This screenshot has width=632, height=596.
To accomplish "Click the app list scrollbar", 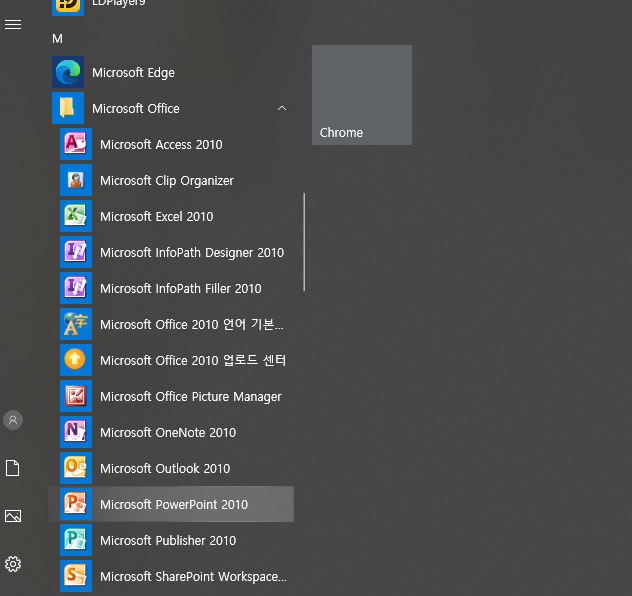I will tap(304, 242).
